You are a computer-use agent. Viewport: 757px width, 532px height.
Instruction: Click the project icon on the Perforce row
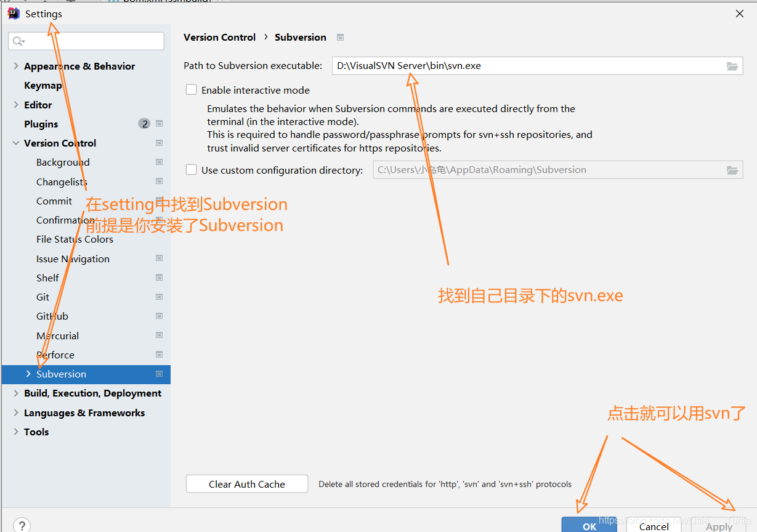[x=160, y=354]
